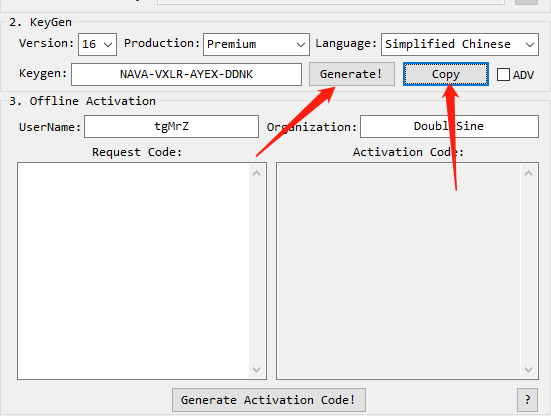Click the partially visible button at top right
Viewport: 551px width, 416px height.
[x=526, y=2]
